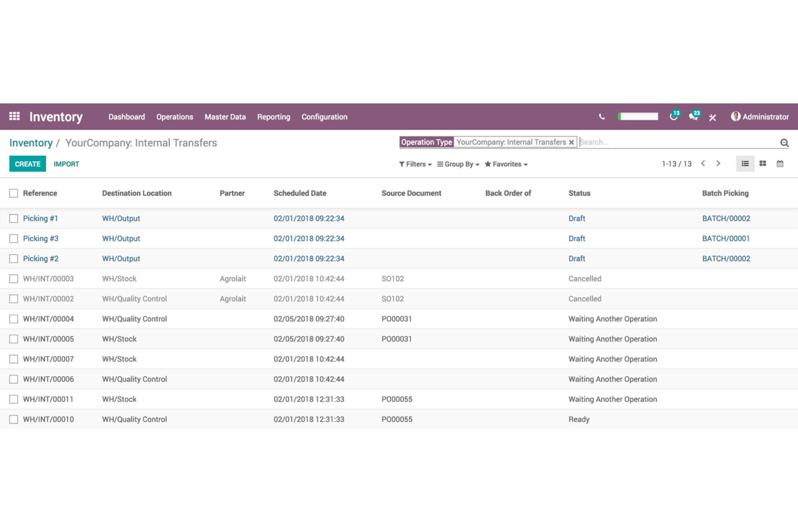
Task: Open the Picking #1 record
Action: [x=40, y=219]
